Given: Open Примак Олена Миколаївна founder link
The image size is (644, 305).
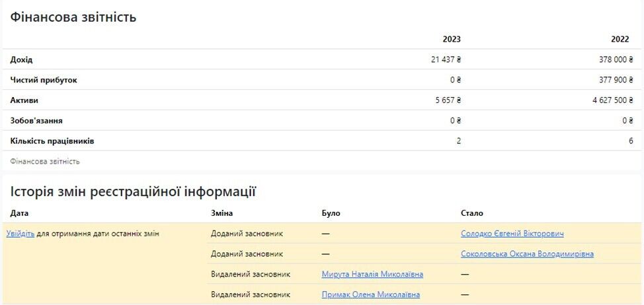Looking at the screenshot, I should [371, 294].
